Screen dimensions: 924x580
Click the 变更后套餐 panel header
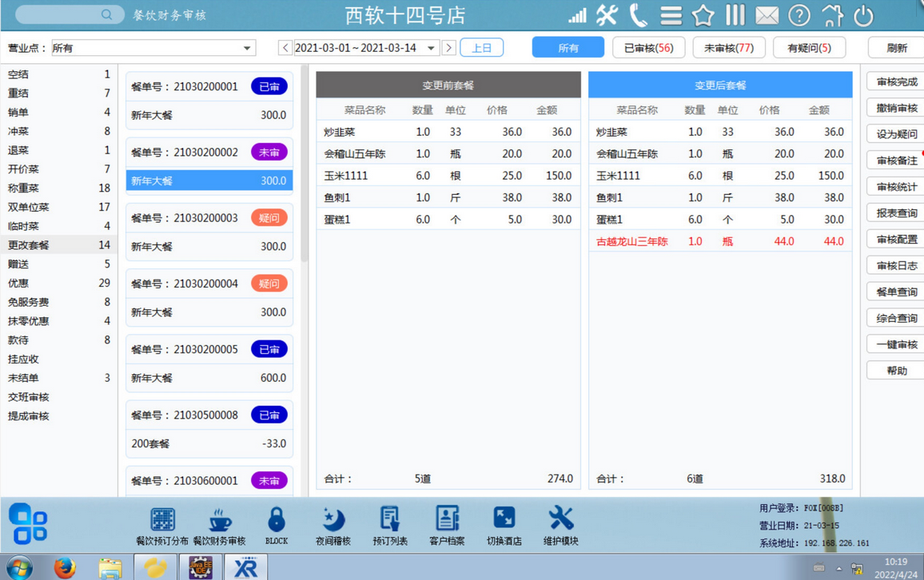point(720,85)
